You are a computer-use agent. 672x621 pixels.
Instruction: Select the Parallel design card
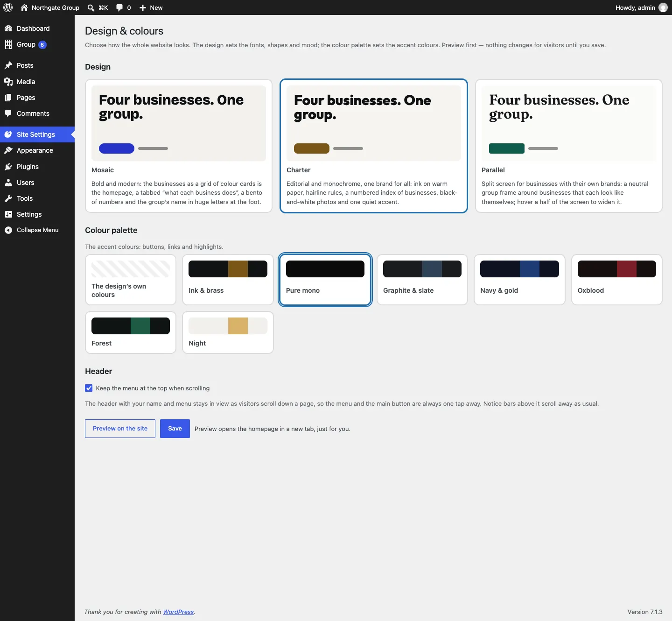569,146
